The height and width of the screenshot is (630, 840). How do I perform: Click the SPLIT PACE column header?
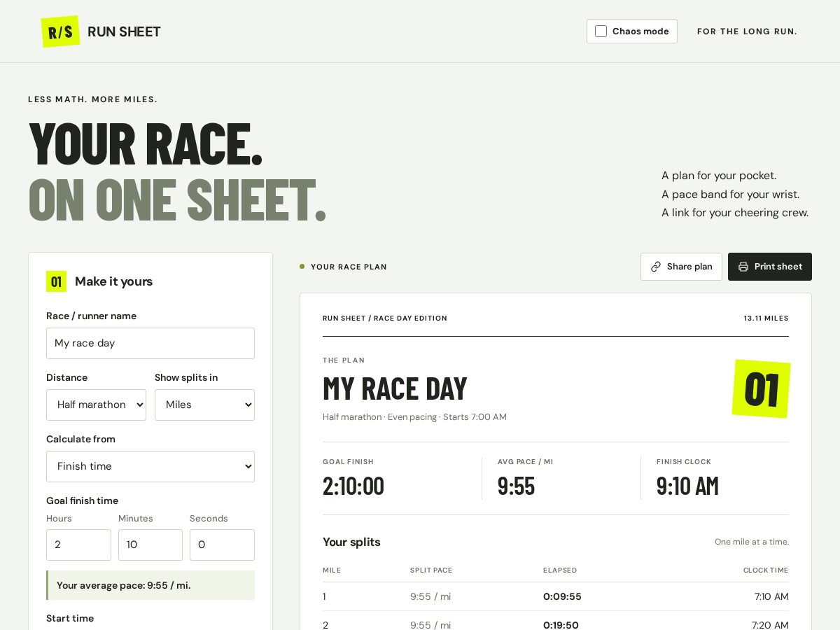431,570
